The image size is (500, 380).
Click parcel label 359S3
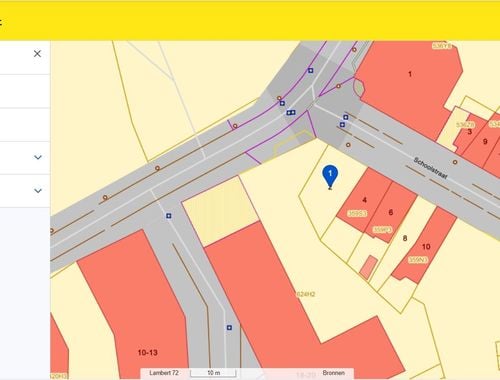tap(357, 213)
